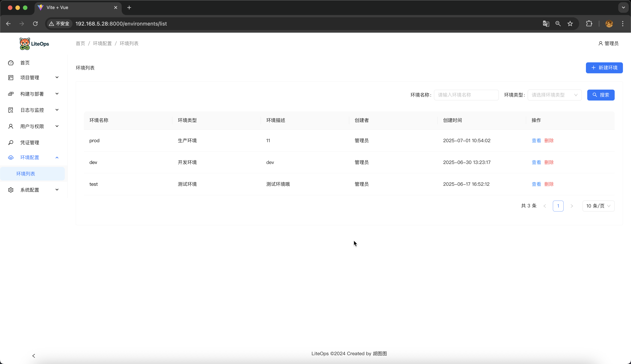Viewport: 631px width, 364px height.
Task: Expand 日志与监控 submenu chevron
Action: click(57, 110)
